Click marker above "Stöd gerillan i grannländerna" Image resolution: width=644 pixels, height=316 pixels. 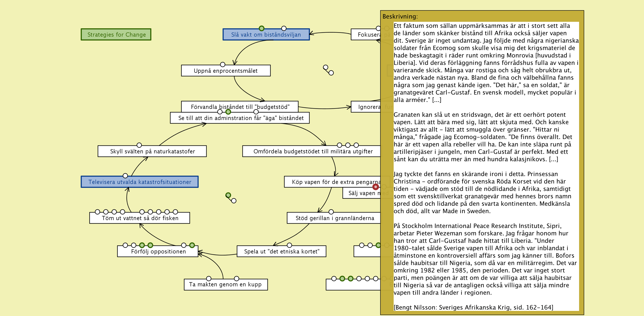pyautogui.click(x=331, y=212)
